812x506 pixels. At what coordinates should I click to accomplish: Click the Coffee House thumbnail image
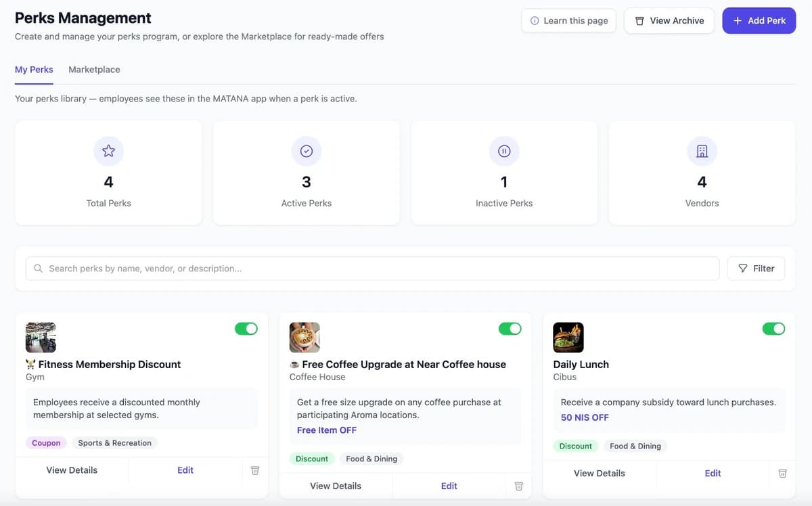click(304, 338)
